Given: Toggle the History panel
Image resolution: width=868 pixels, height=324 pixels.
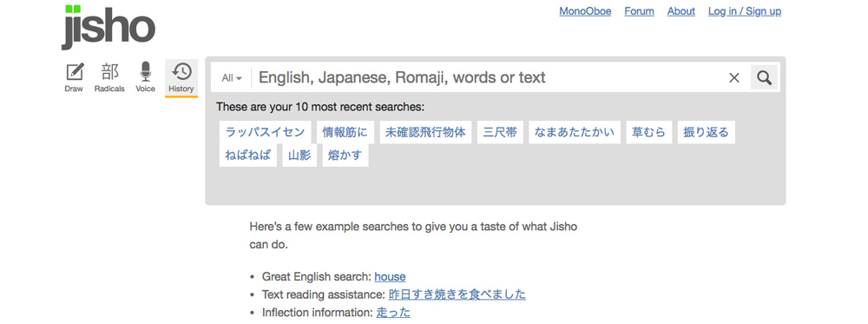Looking at the screenshot, I should tap(181, 77).
